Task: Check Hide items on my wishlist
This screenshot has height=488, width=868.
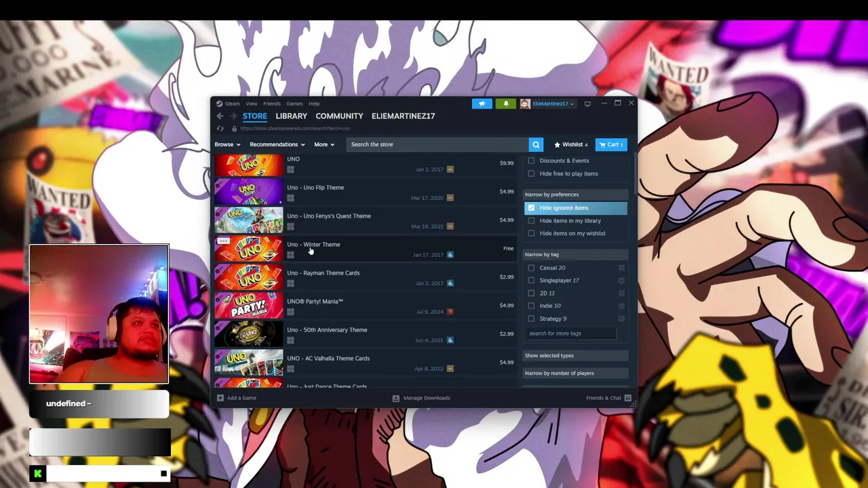Action: [x=531, y=233]
